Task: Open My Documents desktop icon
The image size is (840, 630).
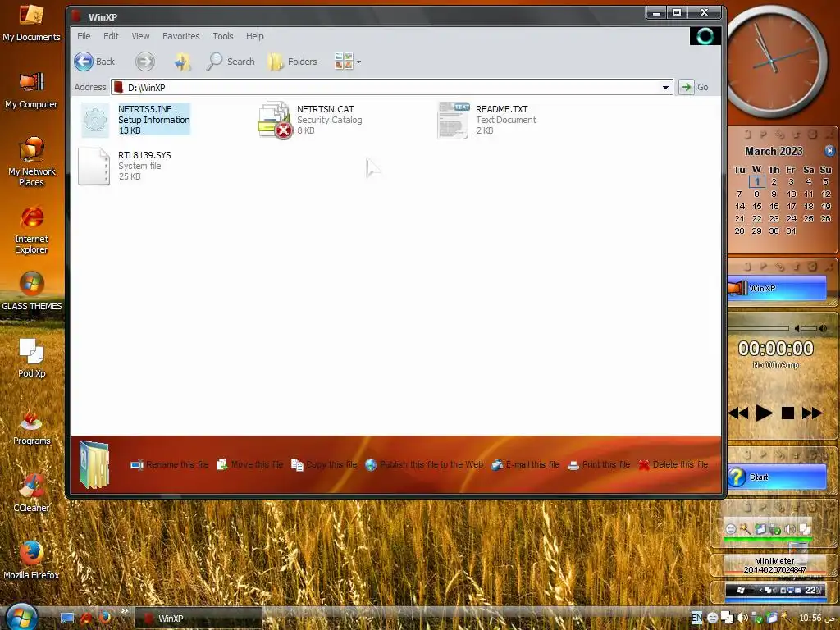Action: (32, 24)
